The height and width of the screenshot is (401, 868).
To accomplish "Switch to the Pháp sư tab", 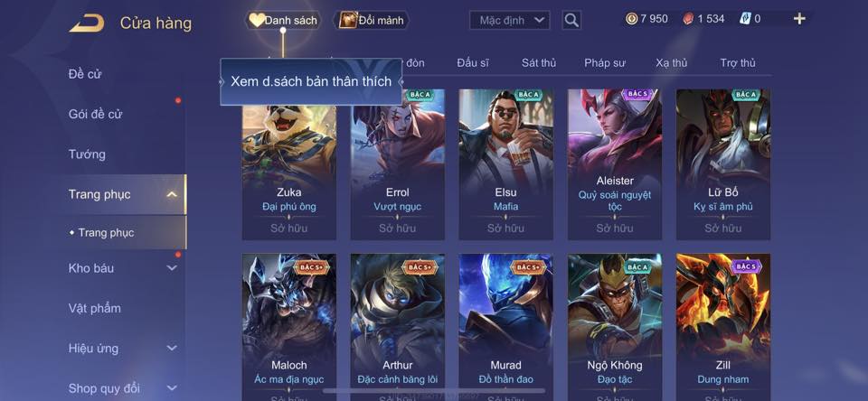I will 605,63.
